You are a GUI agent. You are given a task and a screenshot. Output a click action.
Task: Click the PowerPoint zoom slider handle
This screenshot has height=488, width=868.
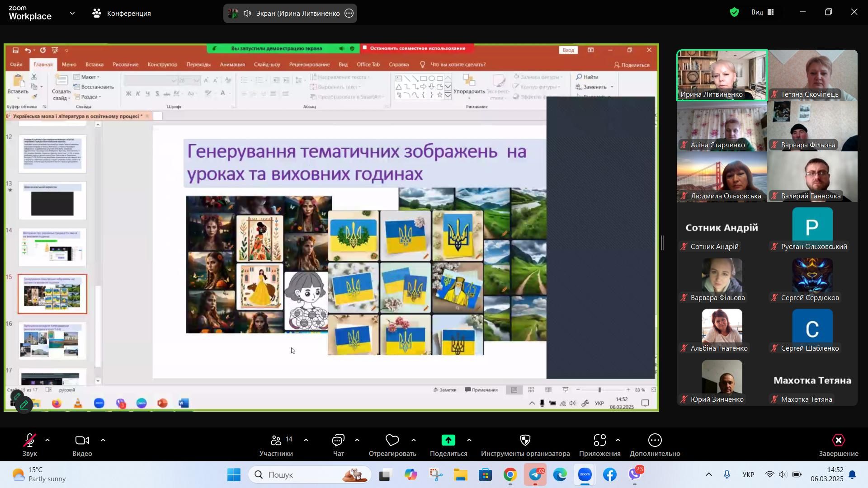coord(600,389)
